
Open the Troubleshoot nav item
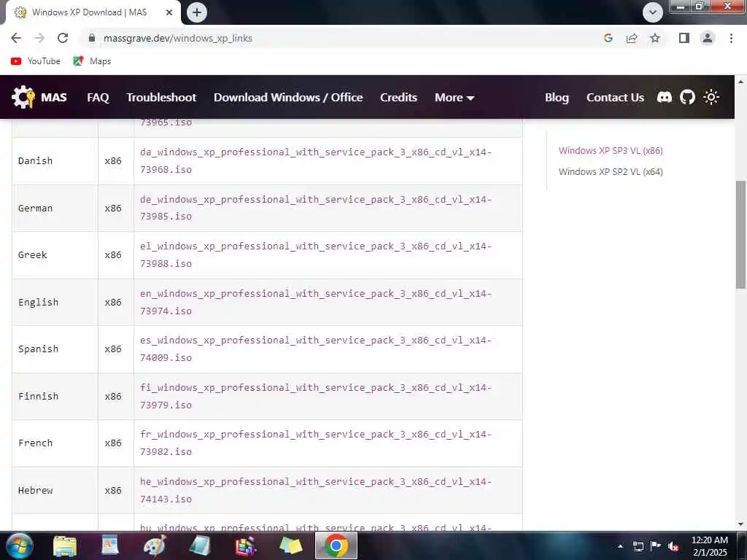(161, 97)
